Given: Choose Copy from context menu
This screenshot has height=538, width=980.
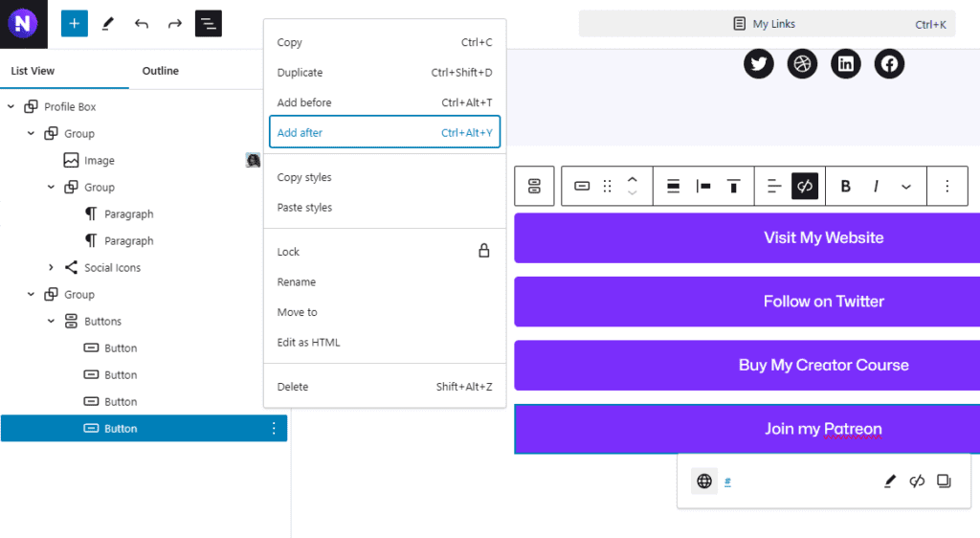Looking at the screenshot, I should click(385, 42).
